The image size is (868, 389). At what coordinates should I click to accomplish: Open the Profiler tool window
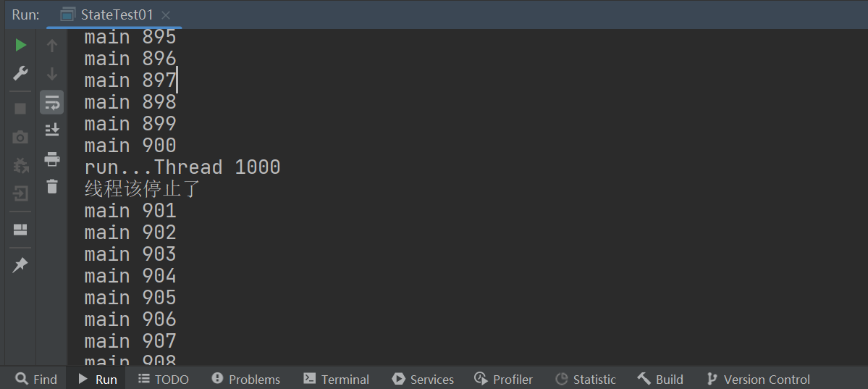[x=503, y=379]
